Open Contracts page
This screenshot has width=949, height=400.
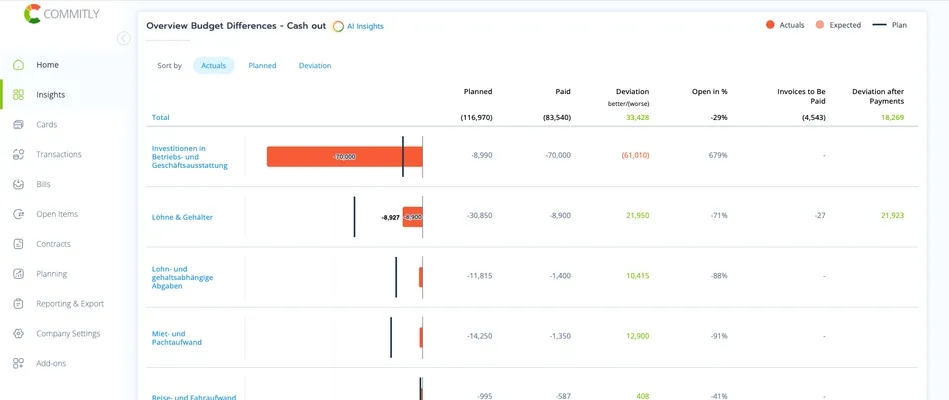53,244
